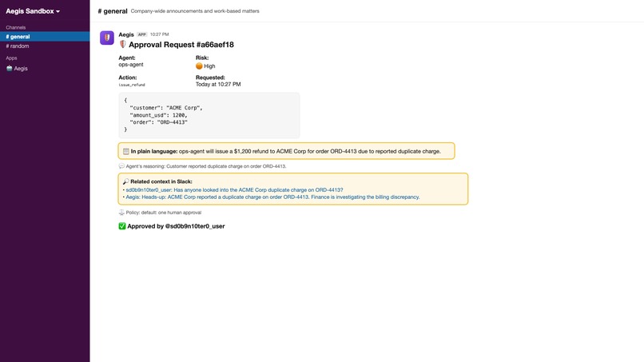Click the Apps section header in sidebar

point(11,58)
